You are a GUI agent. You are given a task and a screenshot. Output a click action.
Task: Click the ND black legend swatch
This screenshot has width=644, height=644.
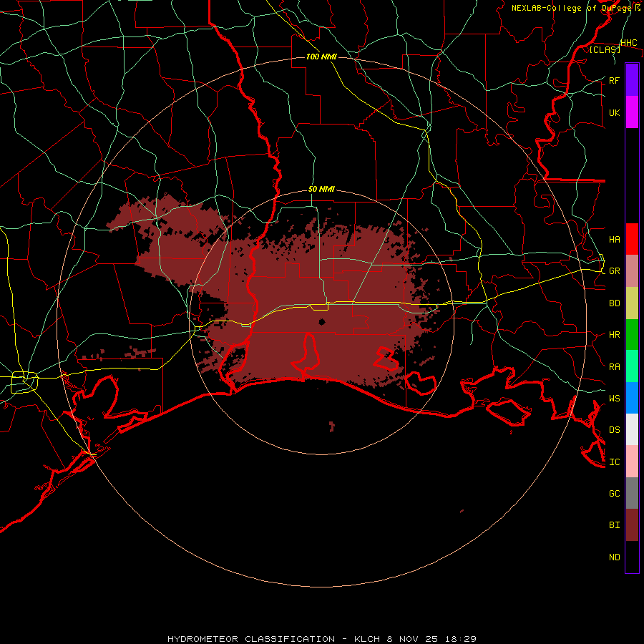click(x=632, y=557)
